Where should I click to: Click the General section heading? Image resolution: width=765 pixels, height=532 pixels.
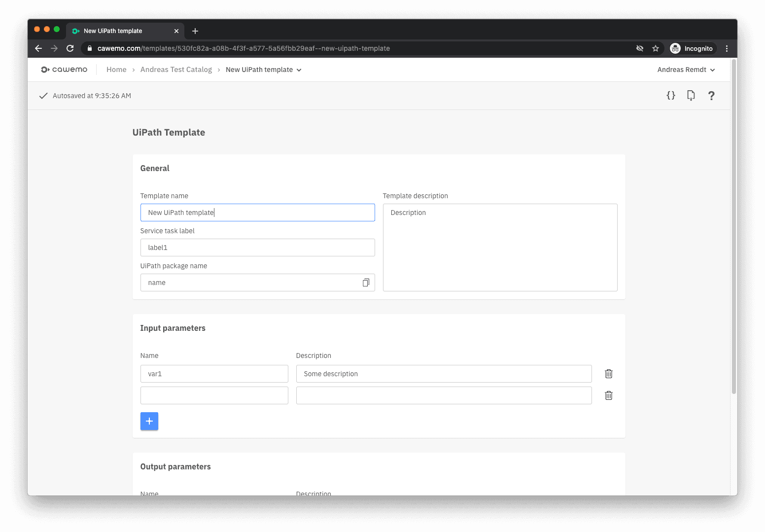(x=155, y=168)
